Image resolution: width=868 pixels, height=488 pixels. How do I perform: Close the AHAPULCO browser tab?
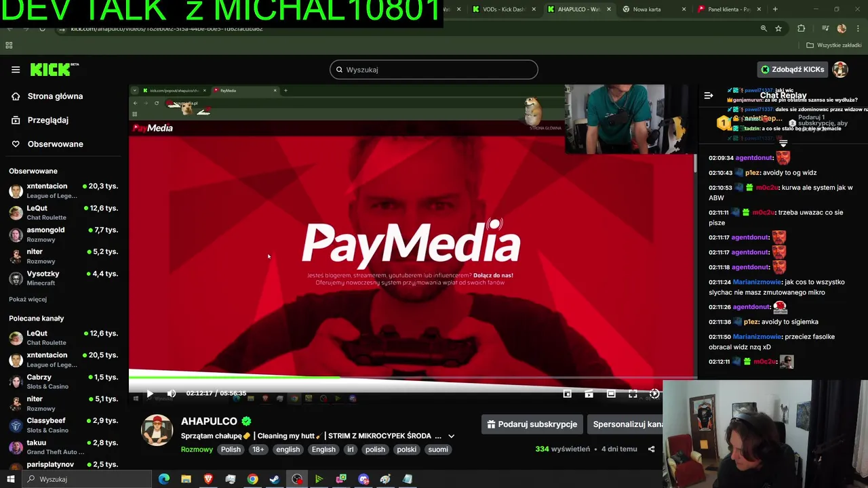pyautogui.click(x=608, y=9)
